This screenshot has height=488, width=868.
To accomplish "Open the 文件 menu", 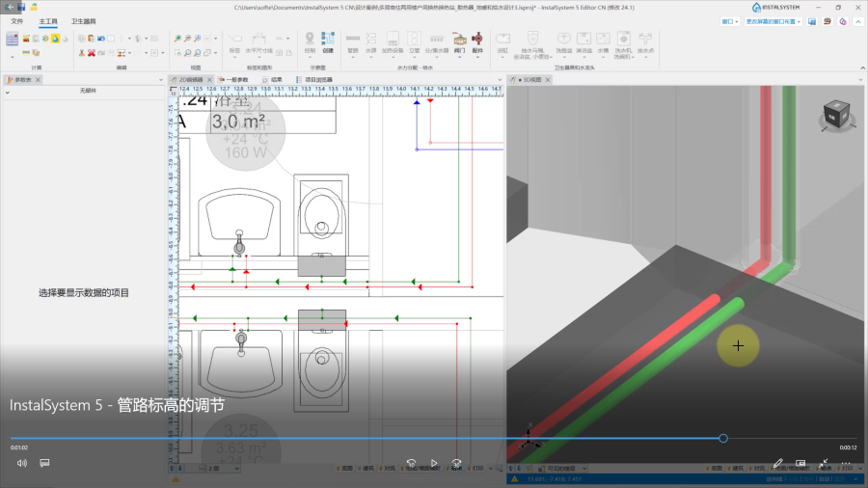I will [x=17, y=21].
